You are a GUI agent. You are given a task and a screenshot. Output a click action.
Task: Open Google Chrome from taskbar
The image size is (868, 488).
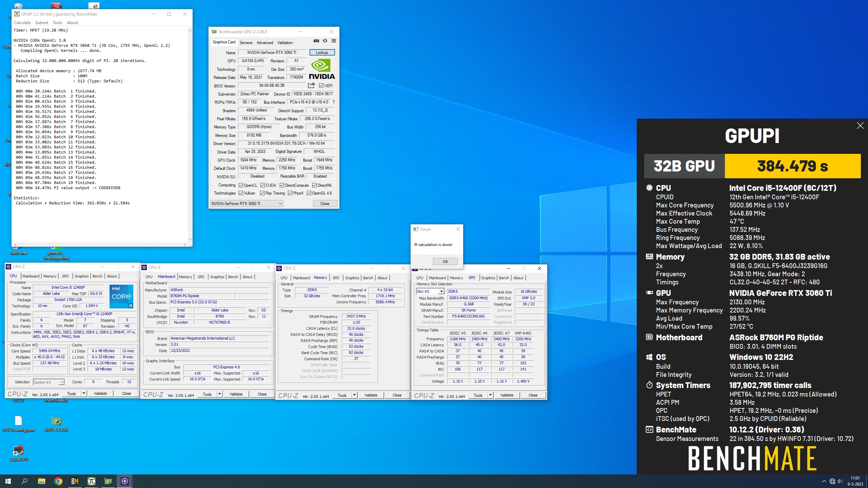click(x=58, y=481)
